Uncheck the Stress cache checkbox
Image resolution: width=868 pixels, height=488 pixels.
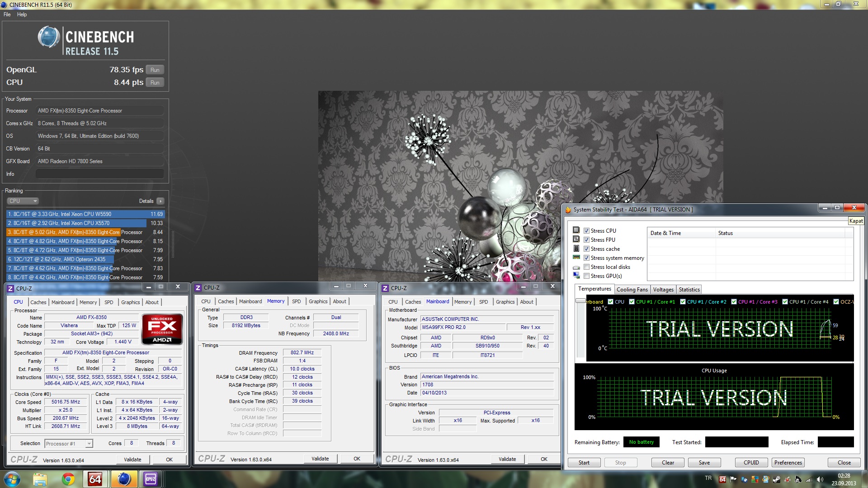coord(586,249)
